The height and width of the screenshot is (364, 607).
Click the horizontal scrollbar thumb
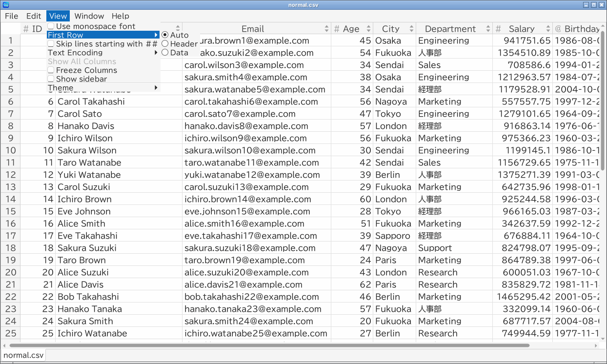pos(266,345)
